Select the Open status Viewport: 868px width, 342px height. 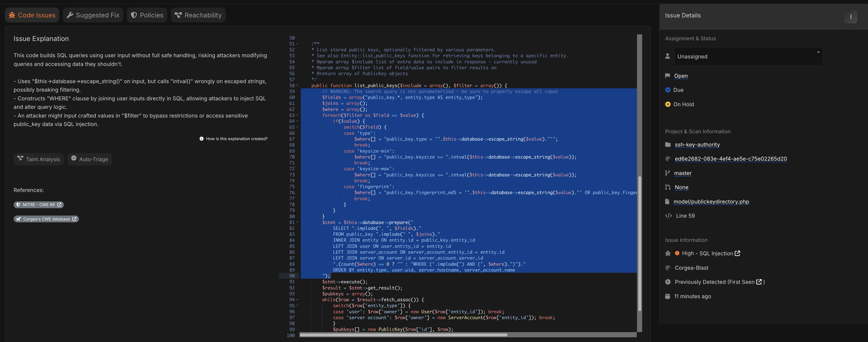pyautogui.click(x=681, y=76)
